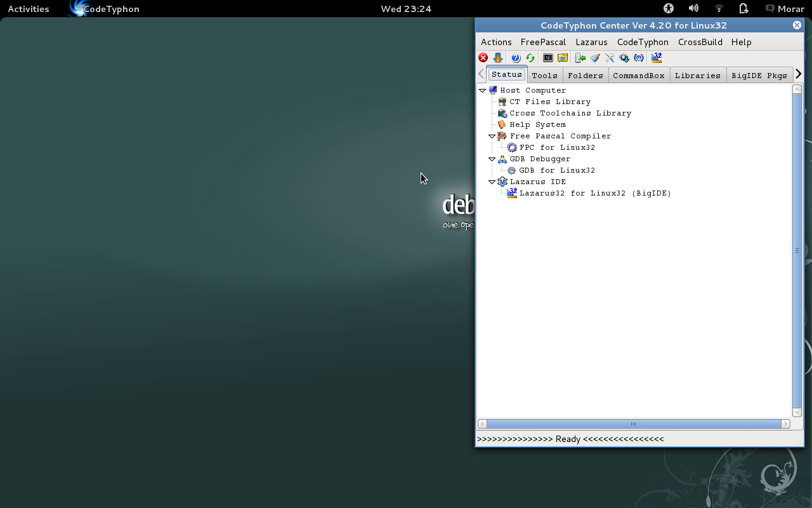The width and height of the screenshot is (812, 508).
Task: Open the FreePascal menu
Action: 543,42
